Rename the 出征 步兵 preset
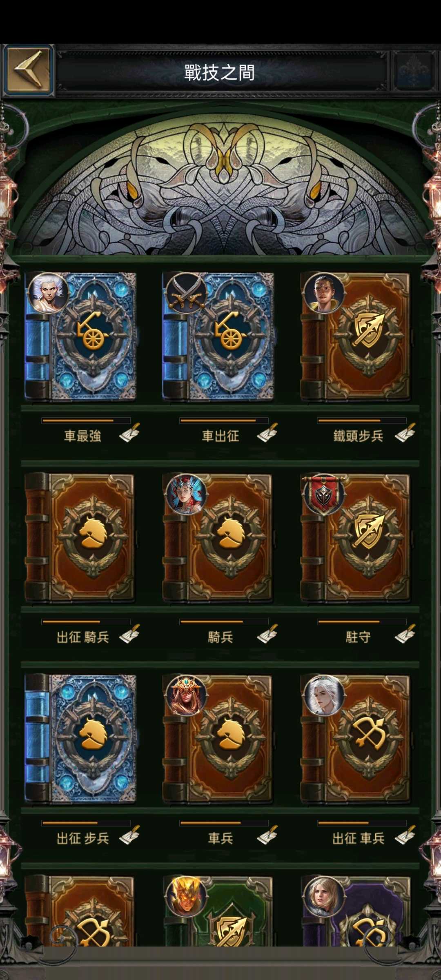The width and height of the screenshot is (441, 980). [129, 835]
